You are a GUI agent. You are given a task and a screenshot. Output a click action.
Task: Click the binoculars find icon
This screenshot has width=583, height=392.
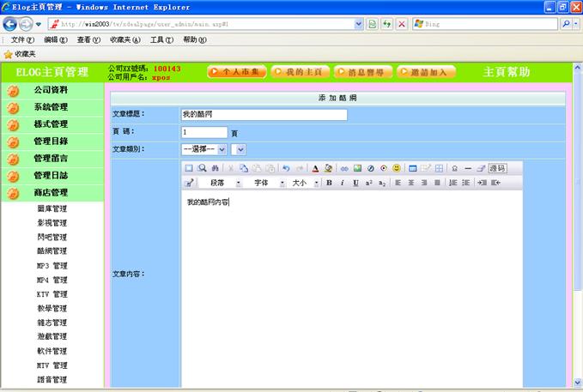click(x=215, y=168)
